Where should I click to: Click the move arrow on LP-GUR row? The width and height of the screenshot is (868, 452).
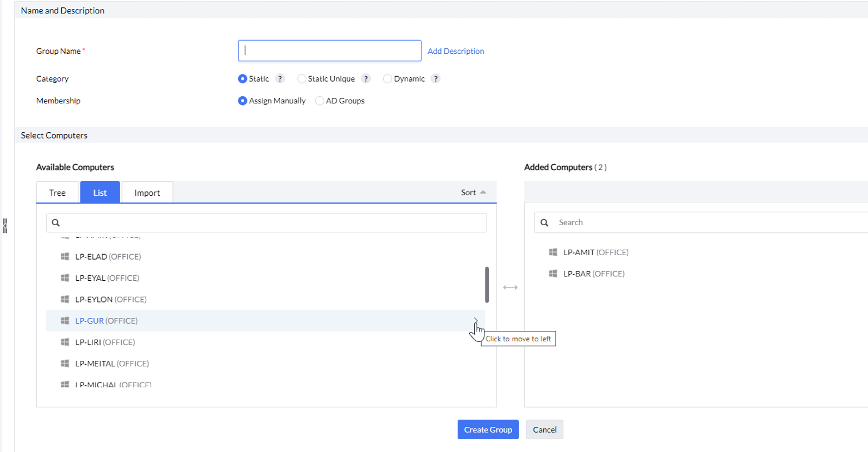[475, 321]
